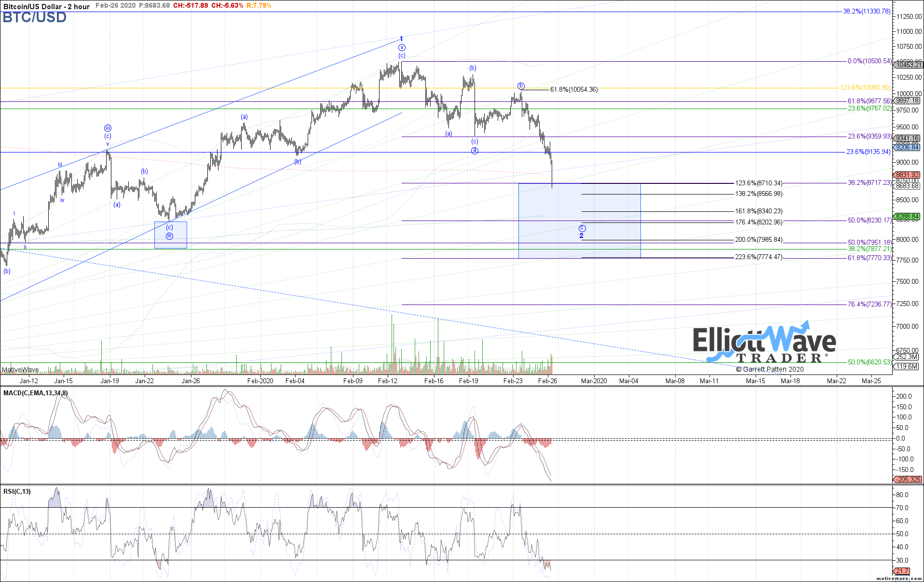The height and width of the screenshot is (582, 924).
Task: Click the green 23.6%(9767.02) label
Action: (x=870, y=109)
